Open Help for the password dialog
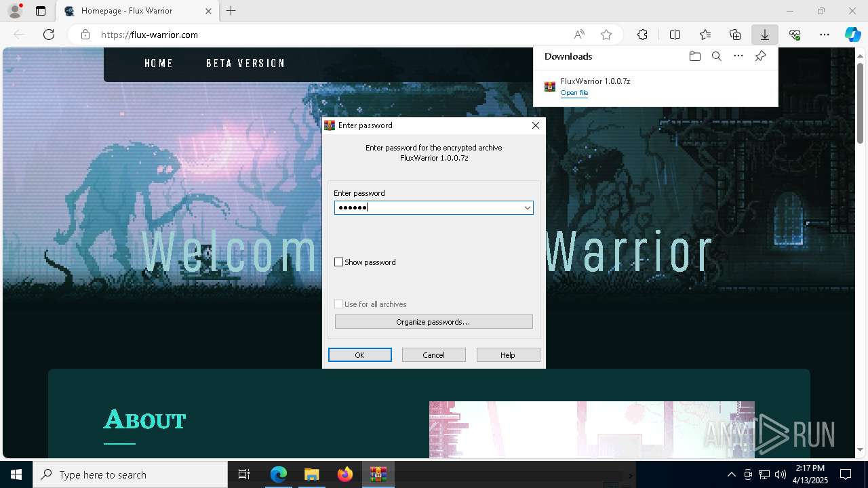The width and height of the screenshot is (868, 488). coord(509,355)
